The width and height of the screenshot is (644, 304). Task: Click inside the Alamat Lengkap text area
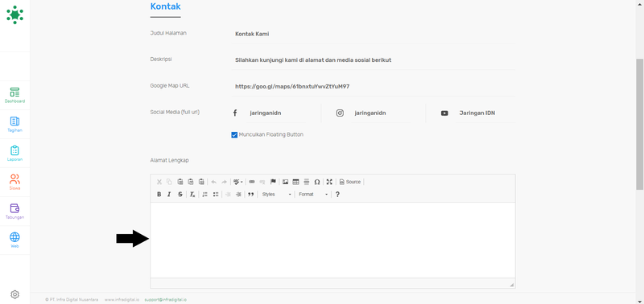332,240
